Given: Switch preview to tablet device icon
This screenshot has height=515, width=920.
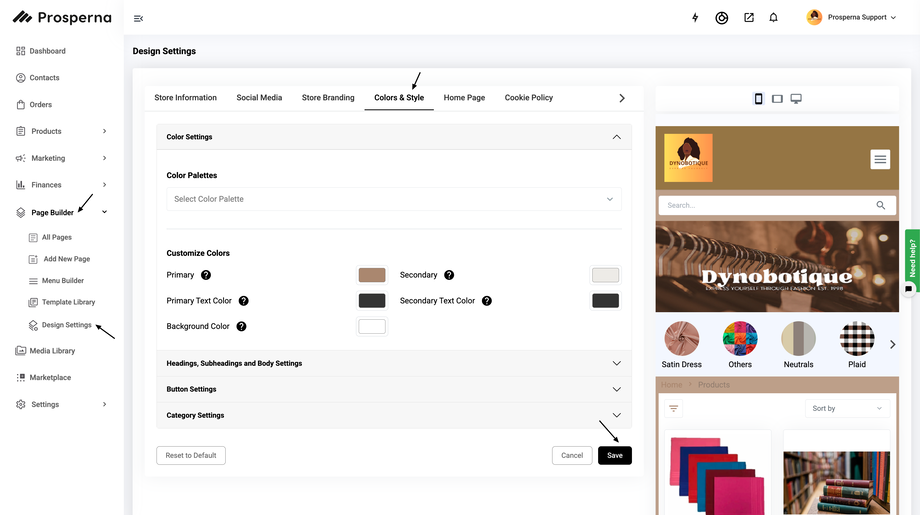Looking at the screenshot, I should point(777,99).
